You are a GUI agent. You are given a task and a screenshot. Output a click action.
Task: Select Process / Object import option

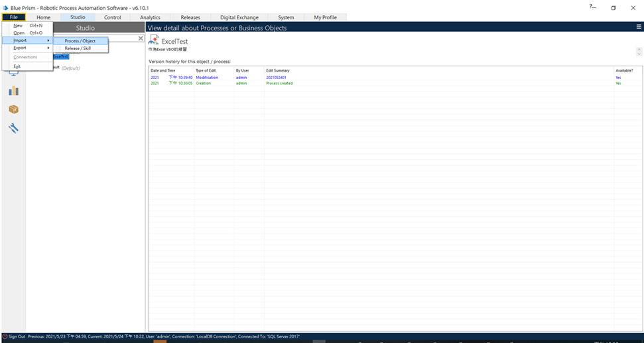click(x=80, y=41)
